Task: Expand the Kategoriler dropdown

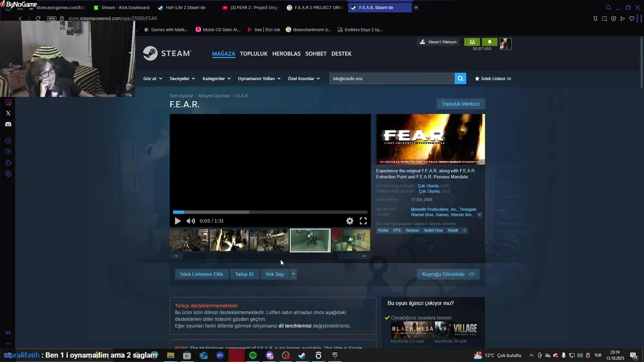Action: coord(216,78)
